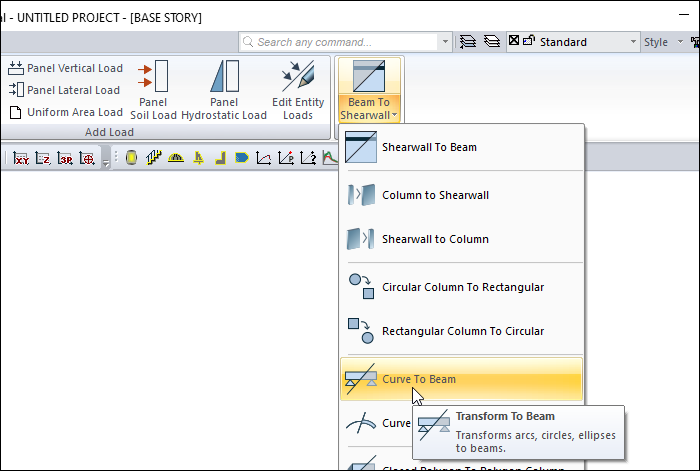Click the layer stack with arrow icon
The width and height of the screenshot is (700, 471).
(x=467, y=42)
